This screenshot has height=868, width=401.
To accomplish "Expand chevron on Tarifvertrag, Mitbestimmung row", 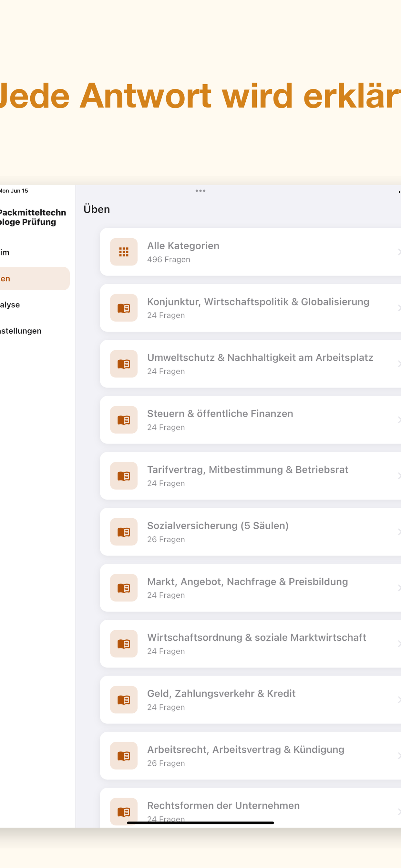I will (x=399, y=475).
